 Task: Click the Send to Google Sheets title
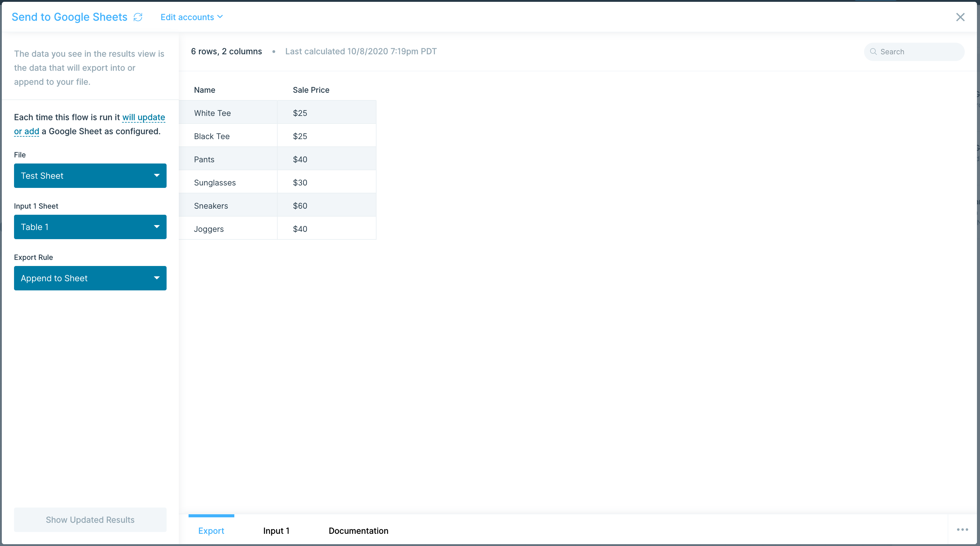tap(70, 17)
